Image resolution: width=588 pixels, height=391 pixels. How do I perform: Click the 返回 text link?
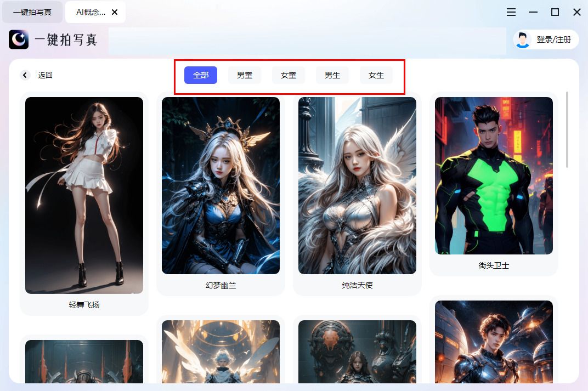(45, 75)
